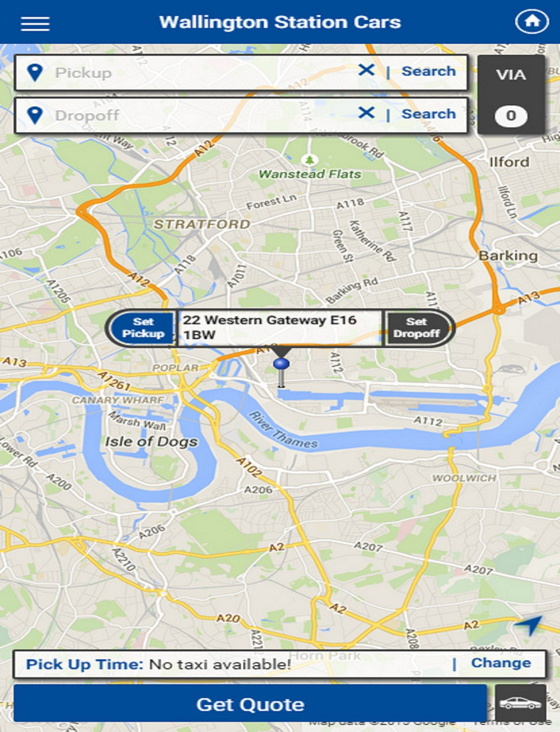Clear the Dropoff field with X
The width and height of the screenshot is (560, 732).
(x=366, y=113)
